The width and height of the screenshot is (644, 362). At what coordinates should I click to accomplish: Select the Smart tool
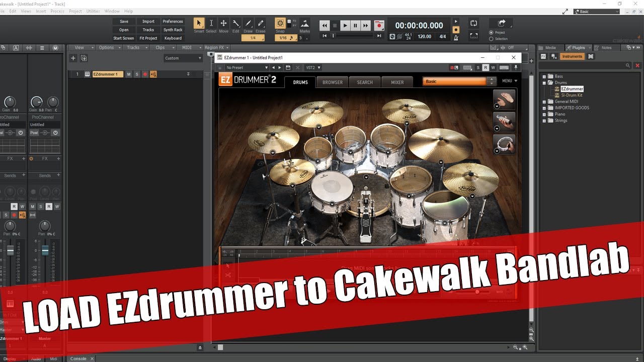click(199, 23)
